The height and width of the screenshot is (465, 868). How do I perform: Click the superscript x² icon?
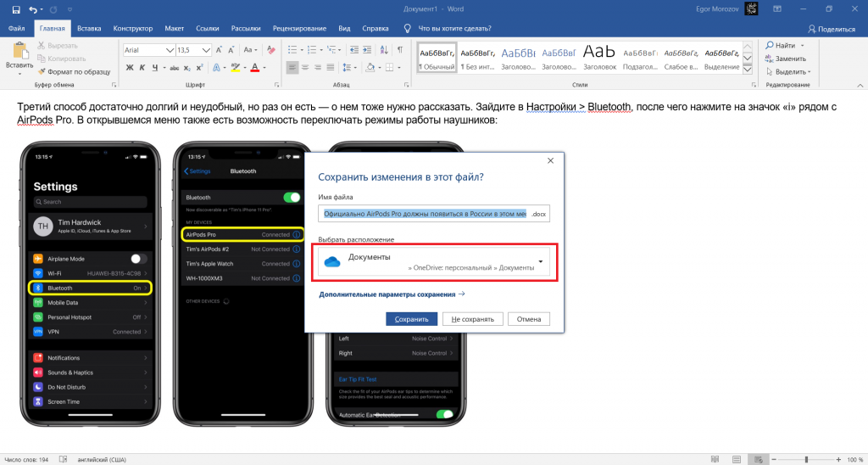pos(199,66)
